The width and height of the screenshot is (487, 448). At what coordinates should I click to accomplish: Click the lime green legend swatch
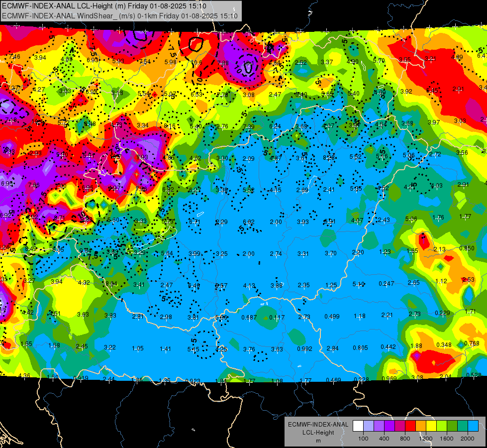coord(442,426)
